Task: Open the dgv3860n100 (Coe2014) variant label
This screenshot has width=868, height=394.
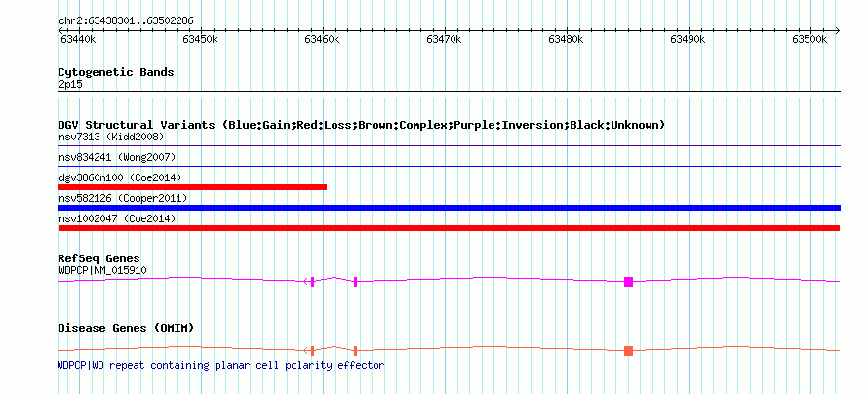Action: (120, 177)
